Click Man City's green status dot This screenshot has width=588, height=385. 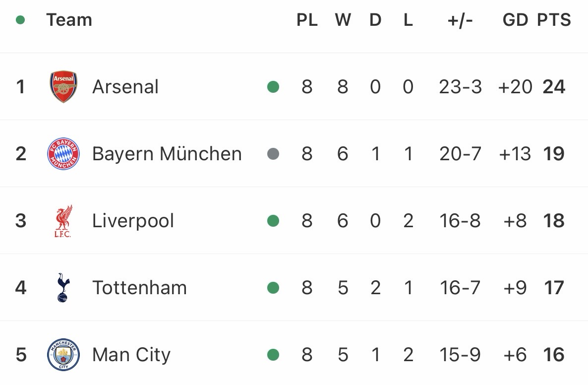click(x=273, y=354)
